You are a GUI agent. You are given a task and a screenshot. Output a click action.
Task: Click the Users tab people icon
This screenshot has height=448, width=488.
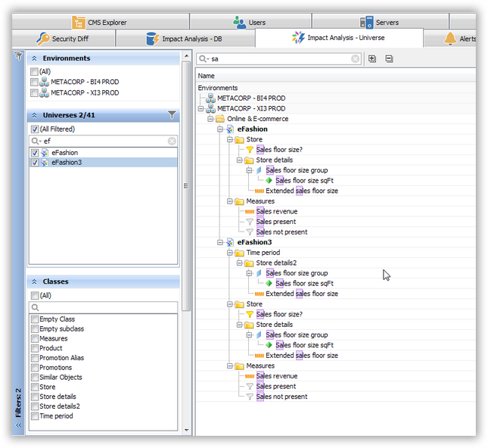(239, 23)
